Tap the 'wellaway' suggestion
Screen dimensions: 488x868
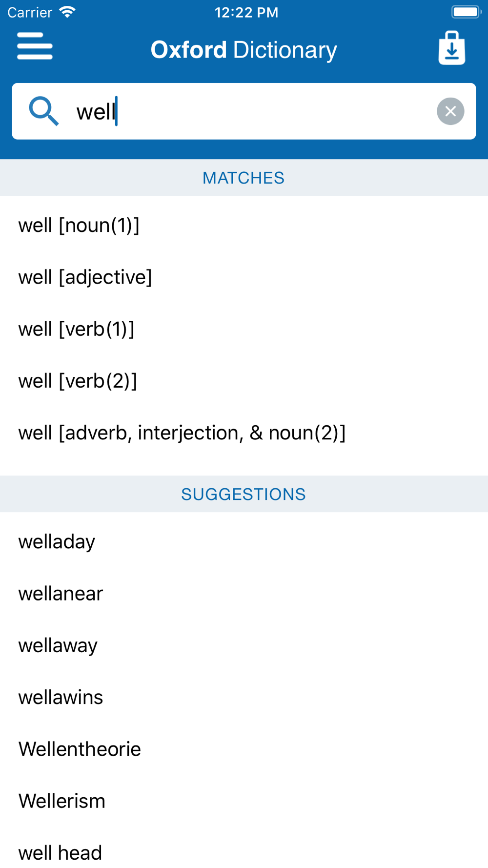tap(244, 645)
